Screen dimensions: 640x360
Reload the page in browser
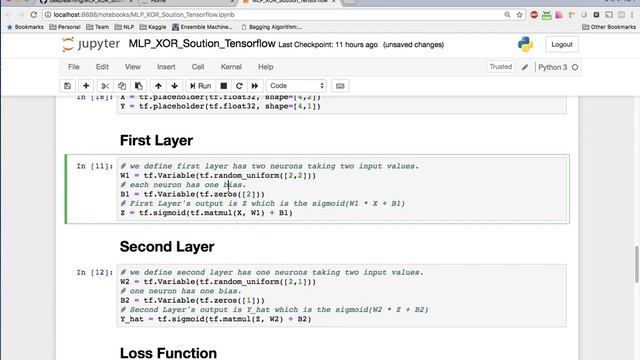(x=34, y=15)
